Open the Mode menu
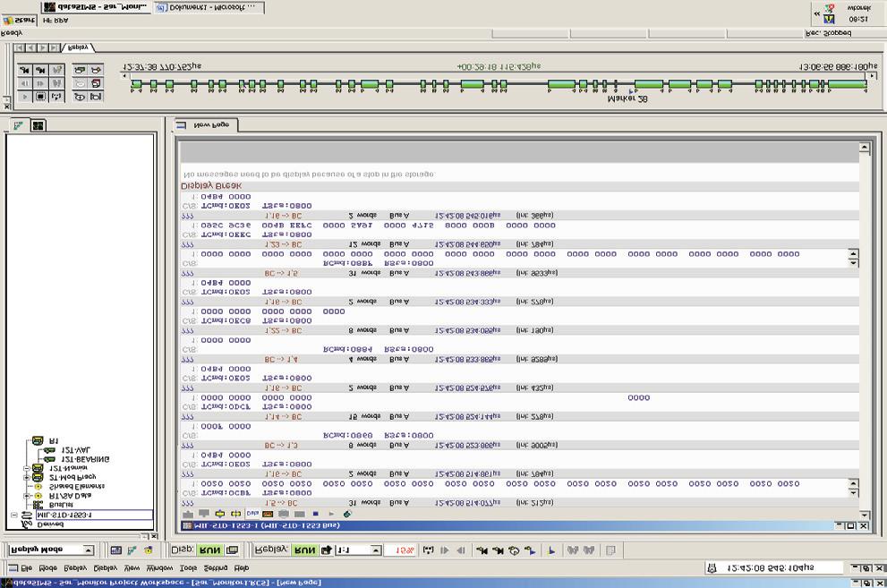887x588 pixels. [x=47, y=567]
